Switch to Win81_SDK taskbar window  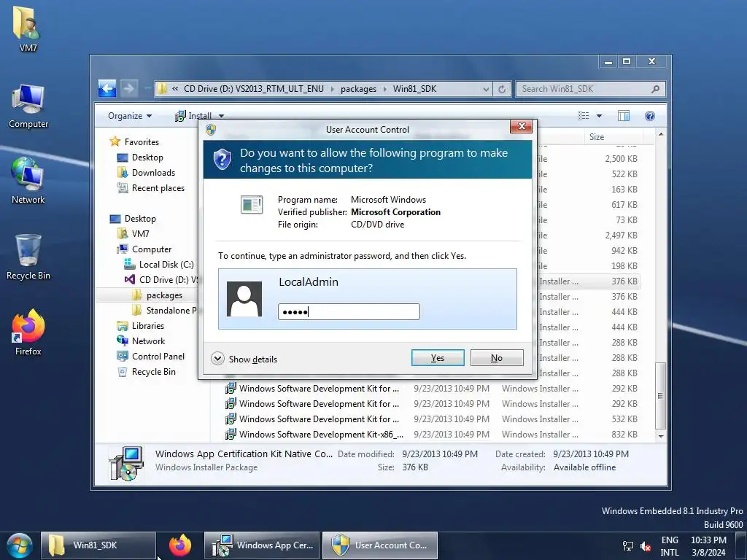(98, 545)
